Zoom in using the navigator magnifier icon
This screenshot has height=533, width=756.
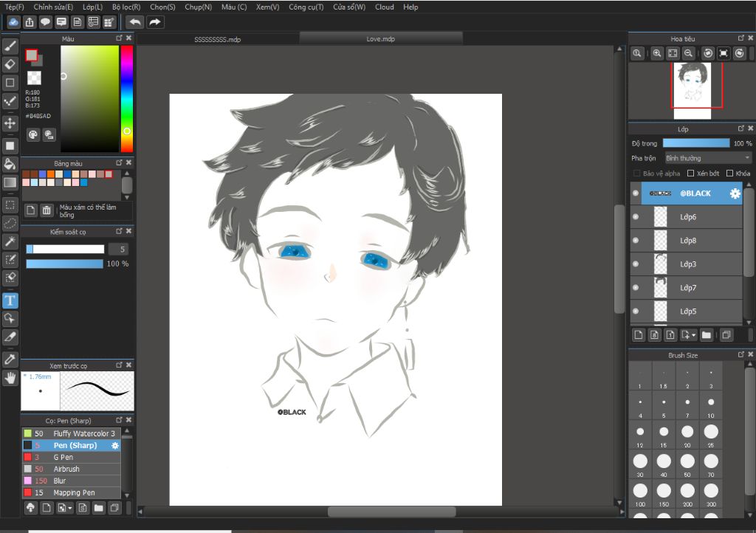coord(657,53)
